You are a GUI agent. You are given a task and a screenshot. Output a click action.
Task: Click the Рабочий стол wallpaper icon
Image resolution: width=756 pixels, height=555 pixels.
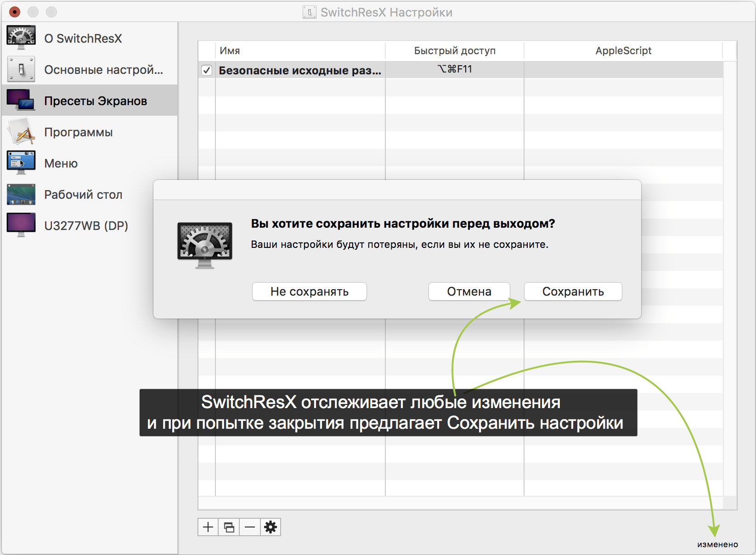click(x=21, y=194)
